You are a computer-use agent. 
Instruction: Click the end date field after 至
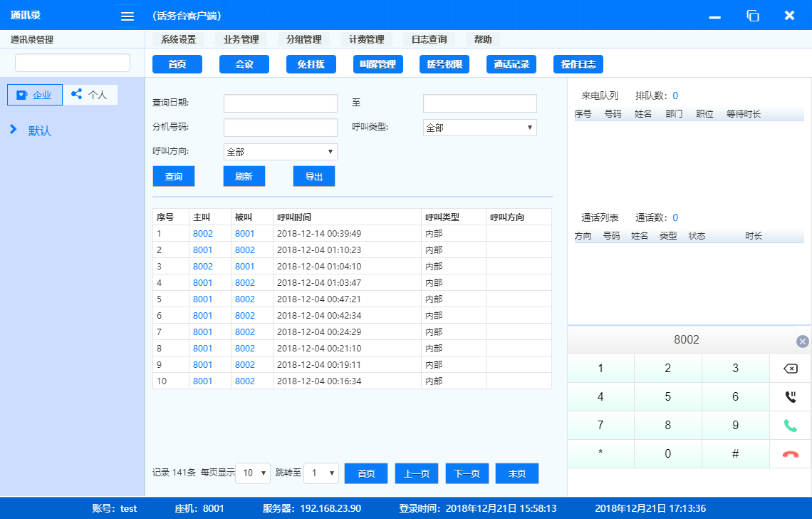479,103
